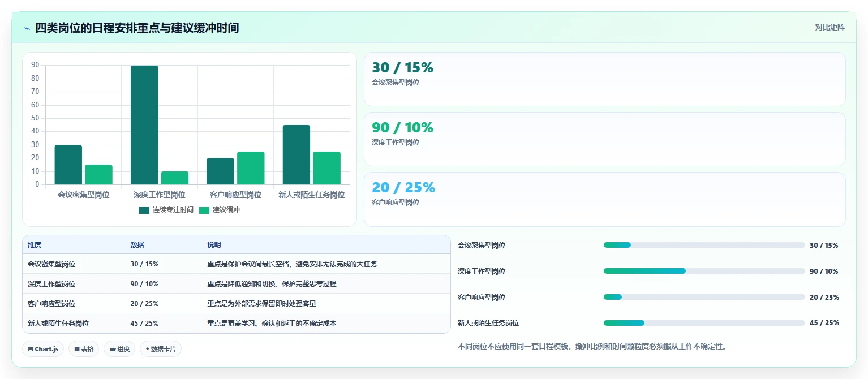Click the 30 / 15% progress value label

(824, 246)
